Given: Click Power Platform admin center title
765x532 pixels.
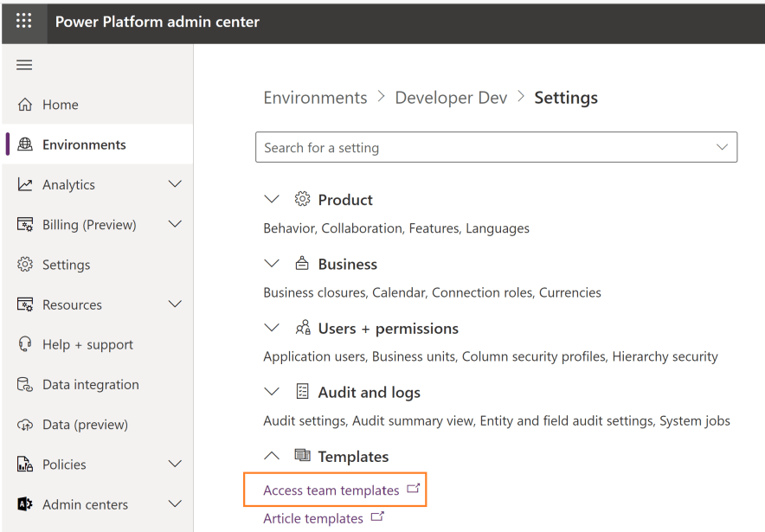Looking at the screenshot, I should pyautogui.click(x=157, y=22).
